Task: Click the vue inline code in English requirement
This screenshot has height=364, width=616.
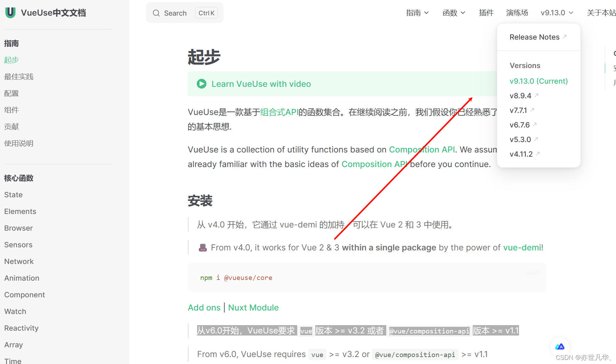Action: point(317,355)
